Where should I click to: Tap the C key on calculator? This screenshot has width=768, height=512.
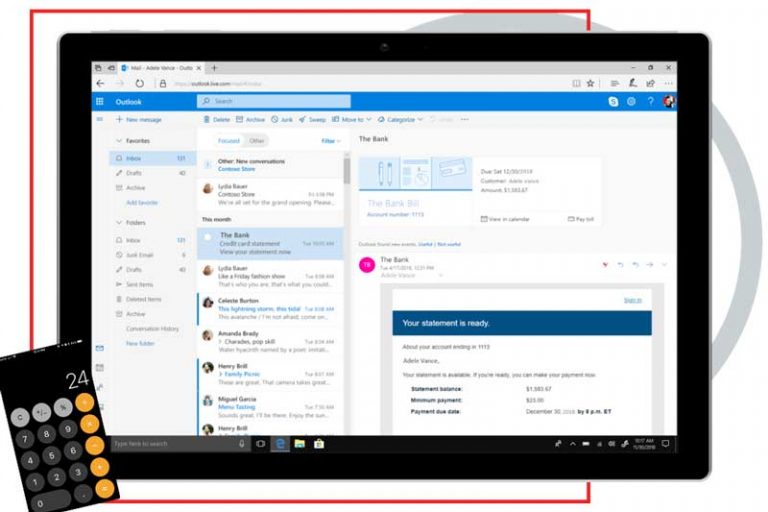(x=20, y=418)
